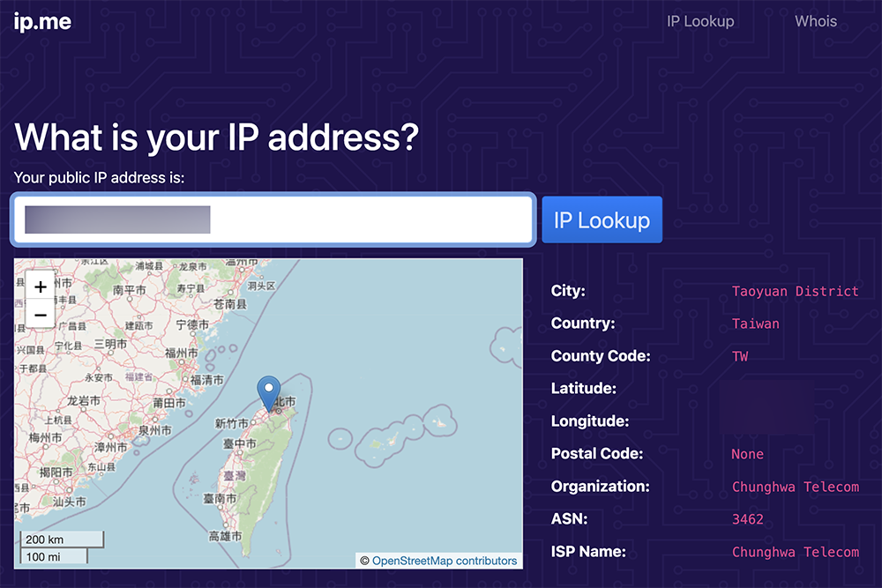The image size is (882, 588).
Task: Select the ASN value 3462
Action: tap(748, 519)
